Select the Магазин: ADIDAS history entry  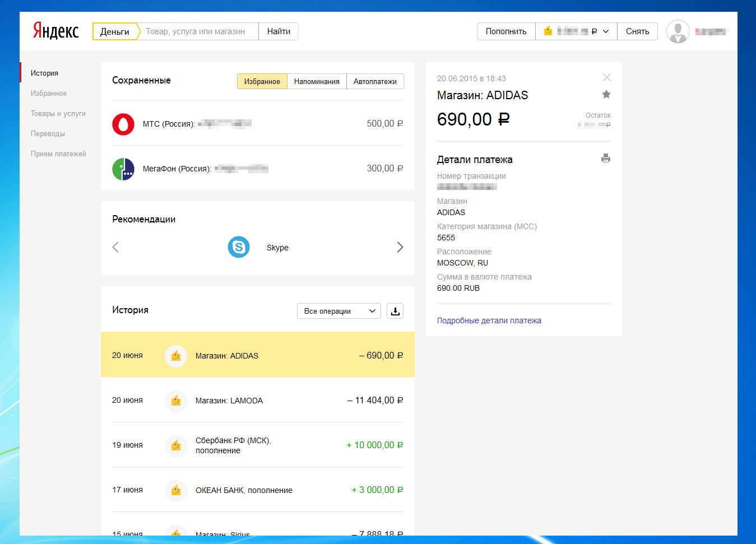[x=258, y=355]
